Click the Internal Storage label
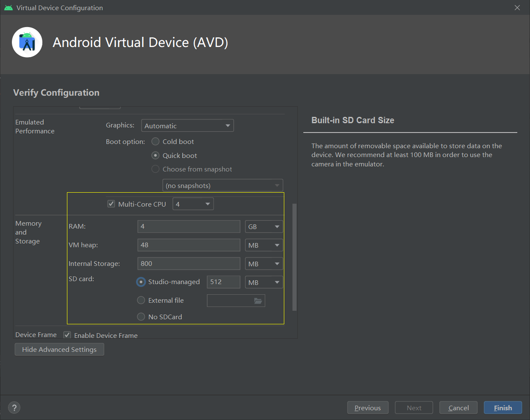 point(94,264)
